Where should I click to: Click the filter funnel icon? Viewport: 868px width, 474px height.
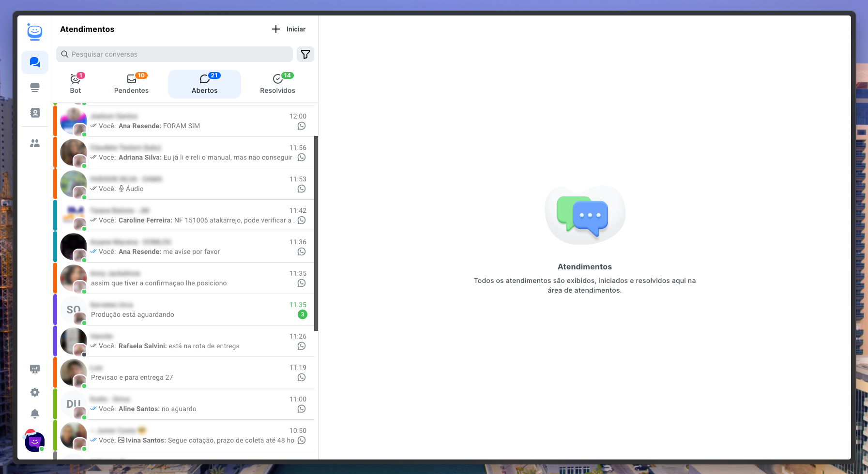click(x=305, y=54)
